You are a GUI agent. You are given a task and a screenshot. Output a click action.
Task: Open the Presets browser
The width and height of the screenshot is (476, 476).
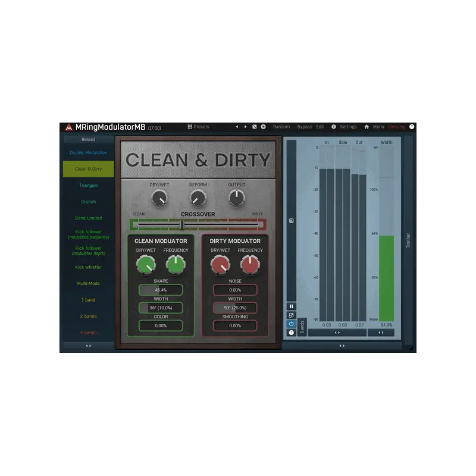tap(199, 127)
